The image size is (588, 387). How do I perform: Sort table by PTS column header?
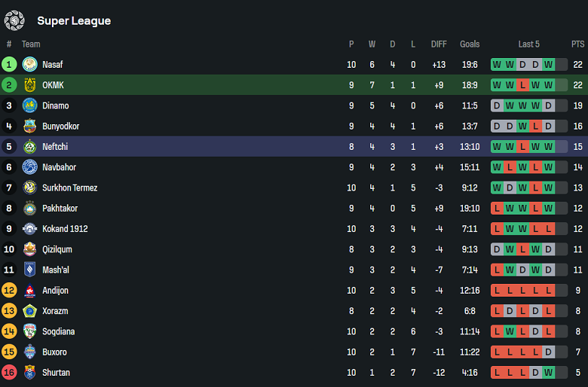tap(577, 44)
